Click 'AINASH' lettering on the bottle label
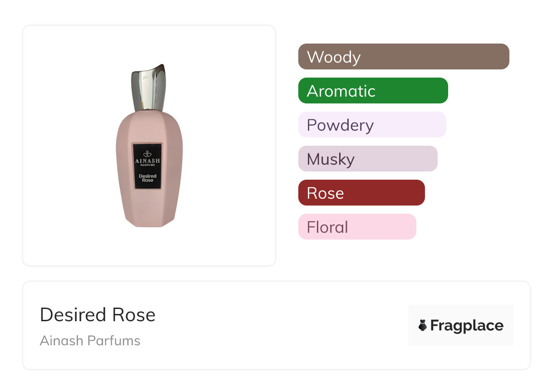The width and height of the screenshot is (553, 392). (x=148, y=161)
